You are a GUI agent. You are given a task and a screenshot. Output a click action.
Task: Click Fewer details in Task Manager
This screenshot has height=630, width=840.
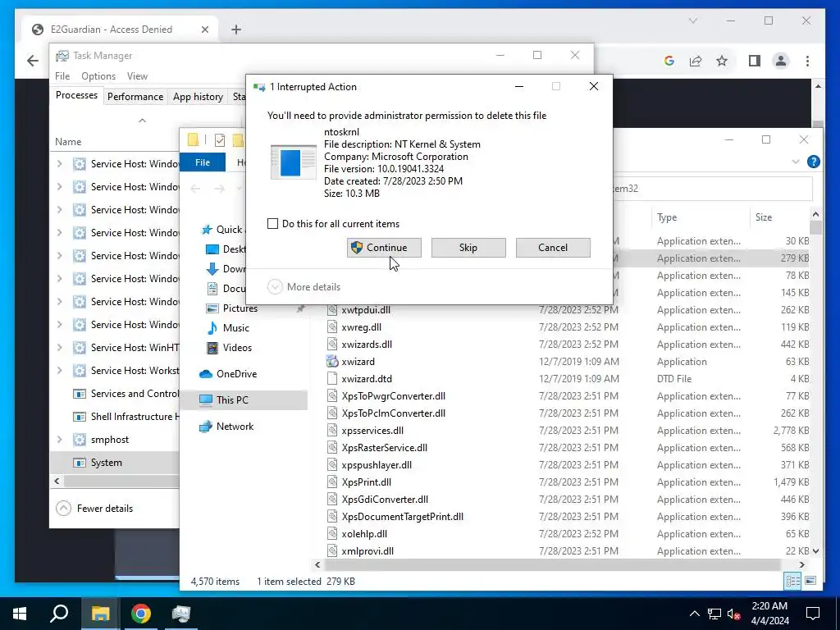point(94,509)
